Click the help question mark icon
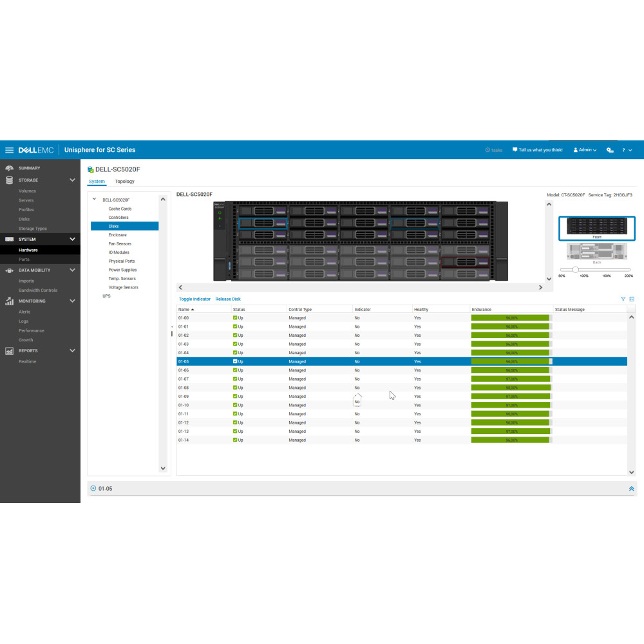This screenshot has height=644, width=644. (x=623, y=150)
